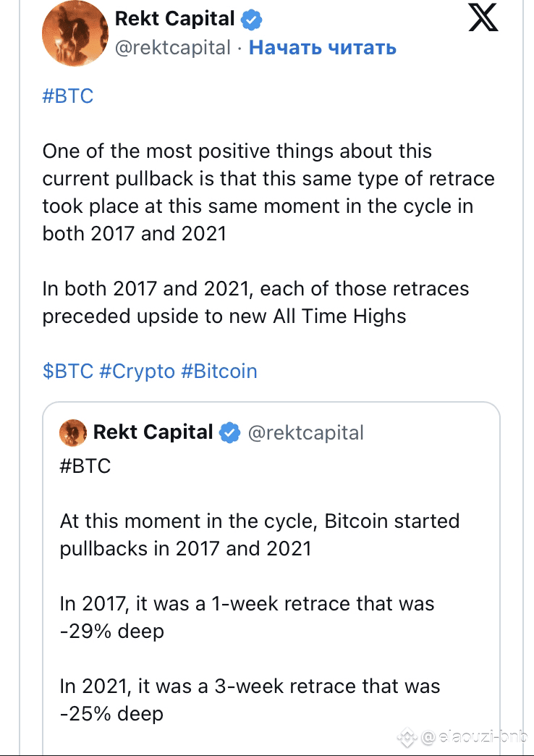
Task: Open Rekt Capital profile avatar
Action: (x=75, y=33)
